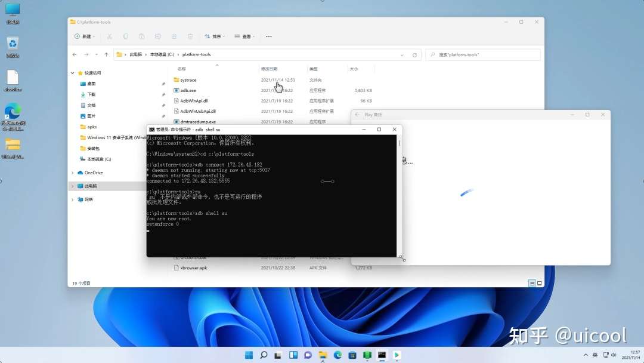Switch Explorer to details view icon
This screenshot has width=644, height=363.
pos(532,283)
